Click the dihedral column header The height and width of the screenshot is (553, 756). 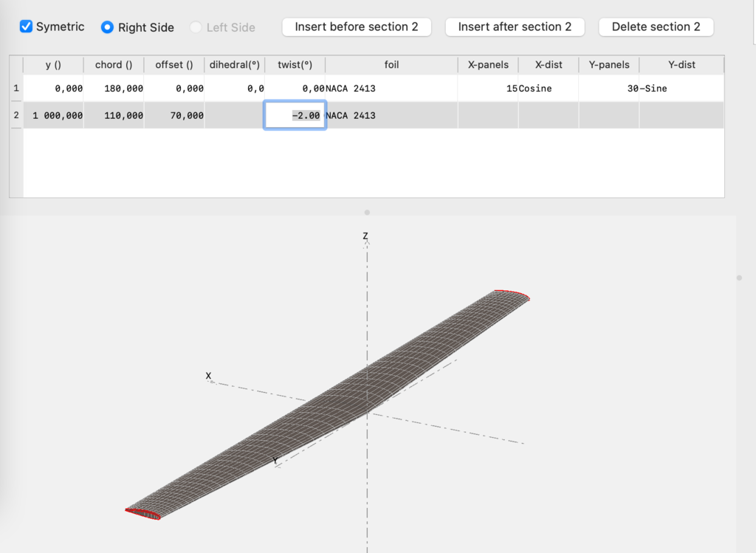coord(234,65)
